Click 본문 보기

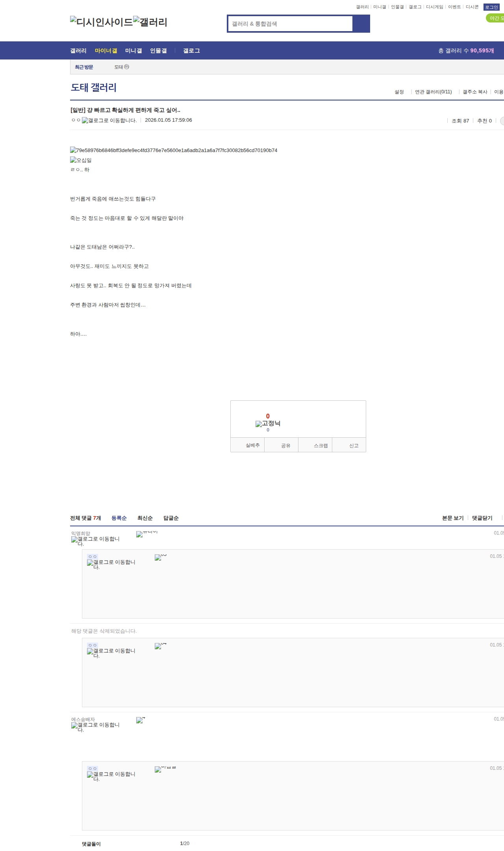(453, 518)
